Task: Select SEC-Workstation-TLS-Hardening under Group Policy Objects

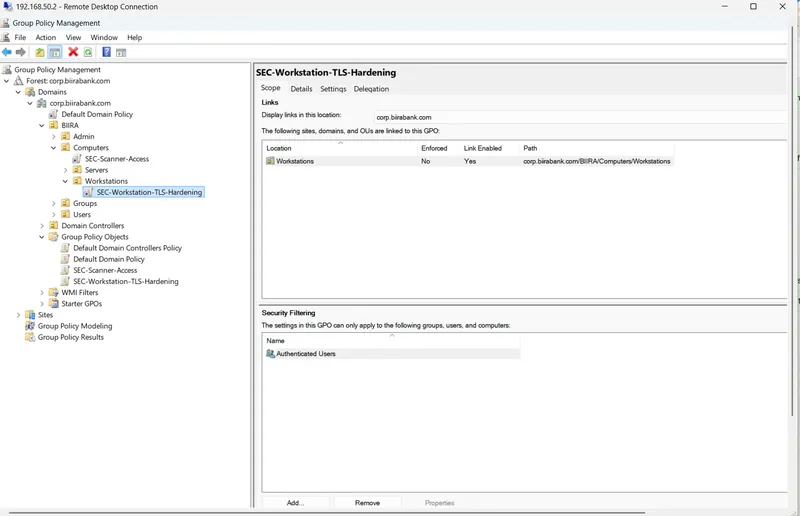Action: [126, 281]
